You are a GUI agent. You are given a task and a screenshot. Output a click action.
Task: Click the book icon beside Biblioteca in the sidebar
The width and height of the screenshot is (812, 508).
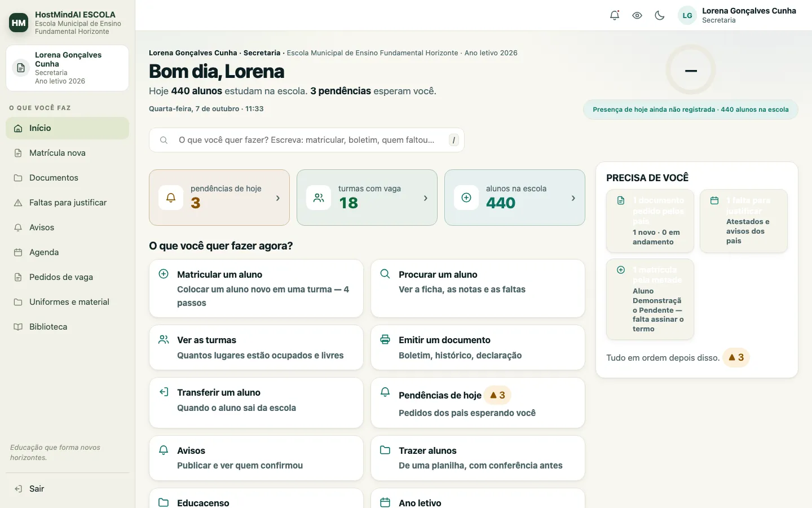coord(18,327)
